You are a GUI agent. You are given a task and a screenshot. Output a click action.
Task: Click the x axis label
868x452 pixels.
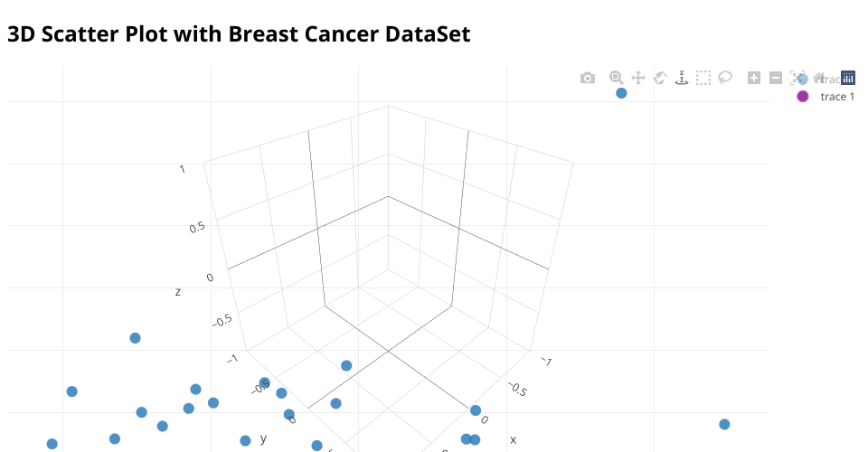513,440
